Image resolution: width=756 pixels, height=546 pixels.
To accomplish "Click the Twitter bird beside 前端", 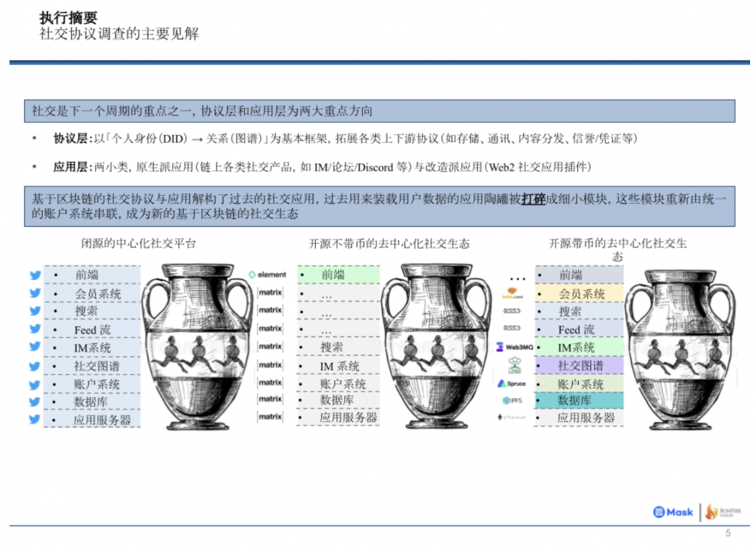I will coord(35,275).
